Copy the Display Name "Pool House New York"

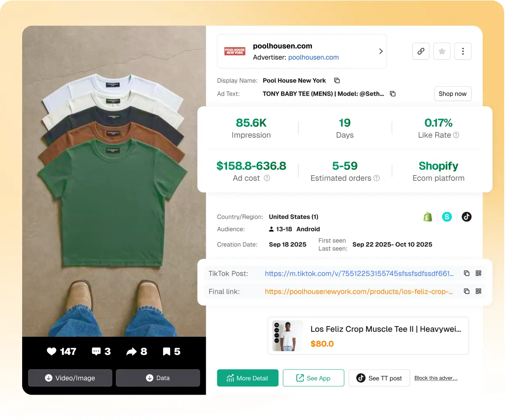337,80
